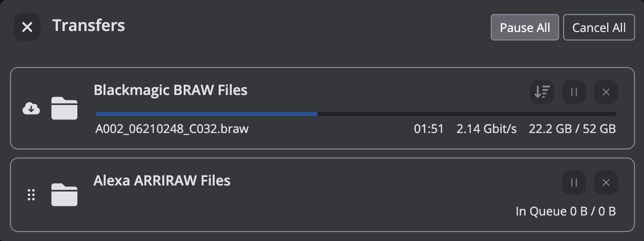Close the Transfers panel

pos(27,27)
